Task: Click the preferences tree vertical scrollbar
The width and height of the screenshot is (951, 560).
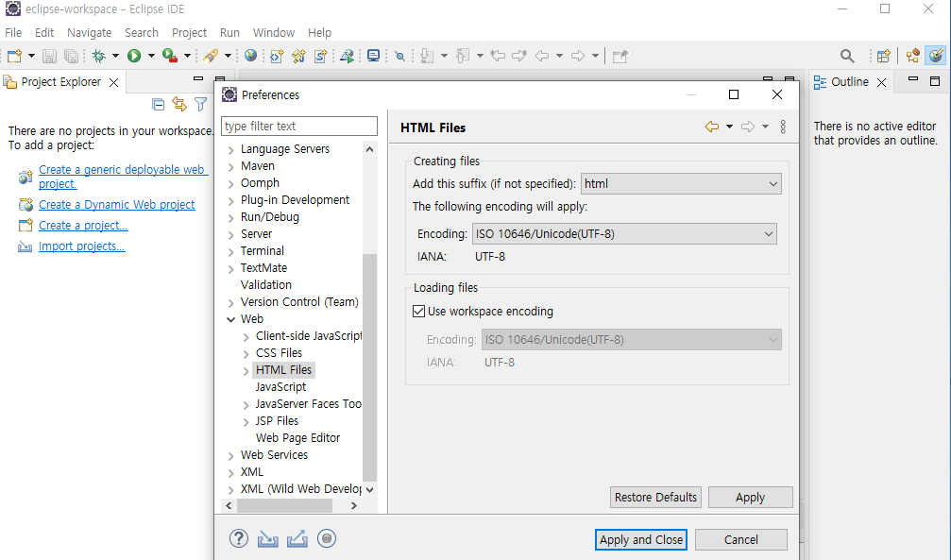Action: [369, 367]
